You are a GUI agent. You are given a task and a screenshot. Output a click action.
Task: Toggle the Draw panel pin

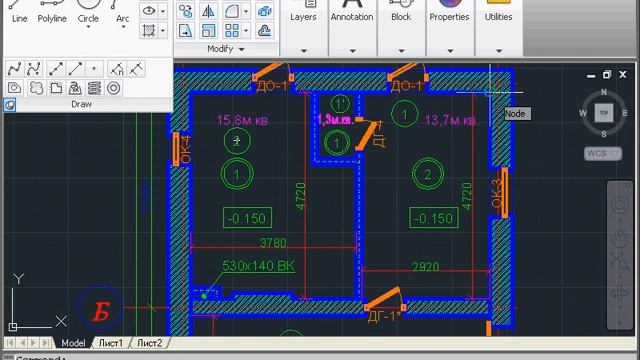[10, 105]
